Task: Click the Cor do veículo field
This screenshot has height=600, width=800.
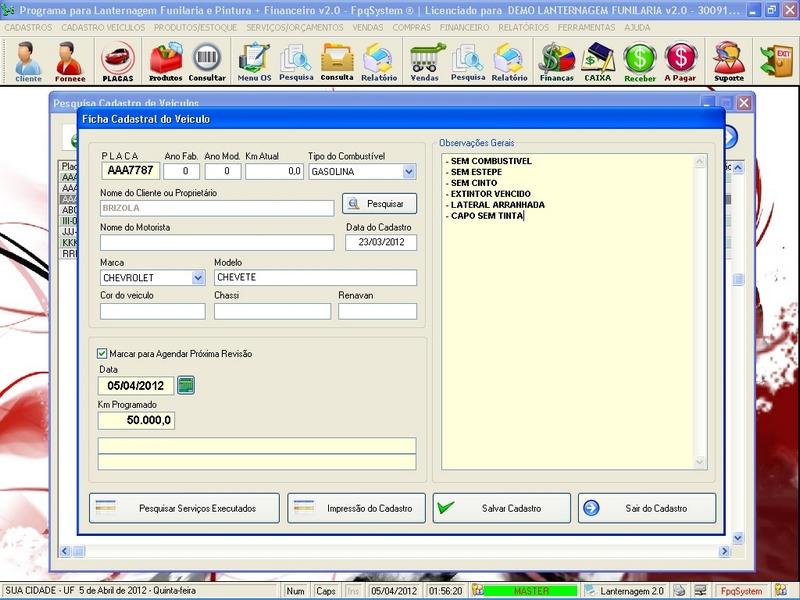Action: [x=152, y=311]
